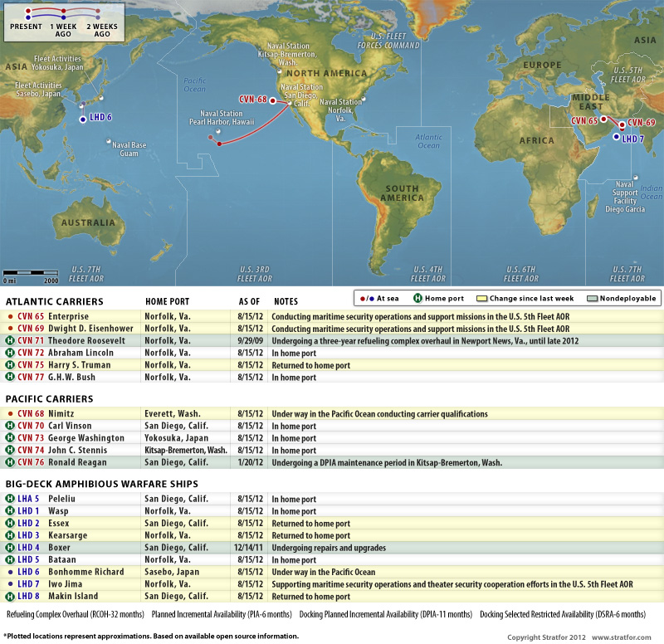Image resolution: width=664 pixels, height=644 pixels.
Task: Select the CVN 65 marker in the Middle East
Action: point(603,120)
